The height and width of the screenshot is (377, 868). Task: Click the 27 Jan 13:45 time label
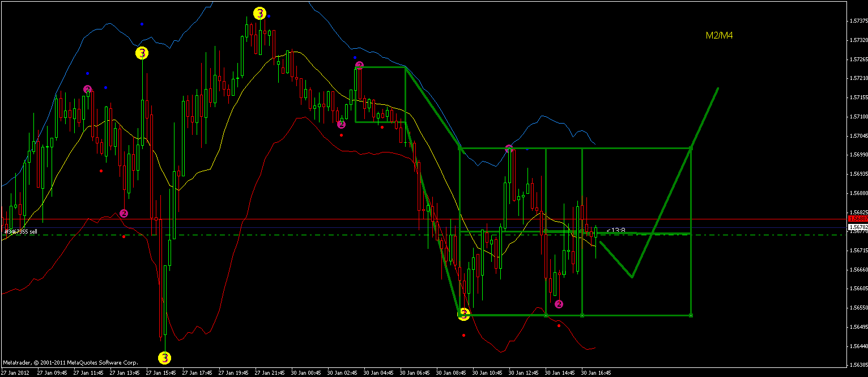pos(125,373)
